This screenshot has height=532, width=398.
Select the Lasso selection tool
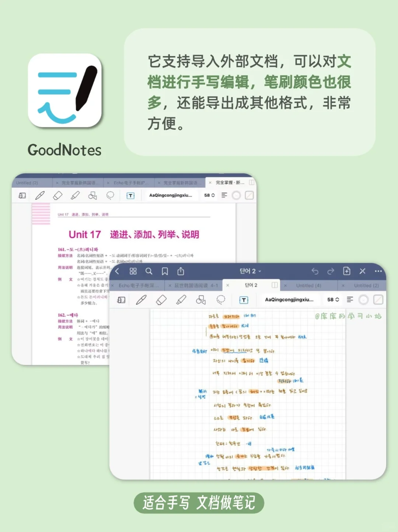221,299
